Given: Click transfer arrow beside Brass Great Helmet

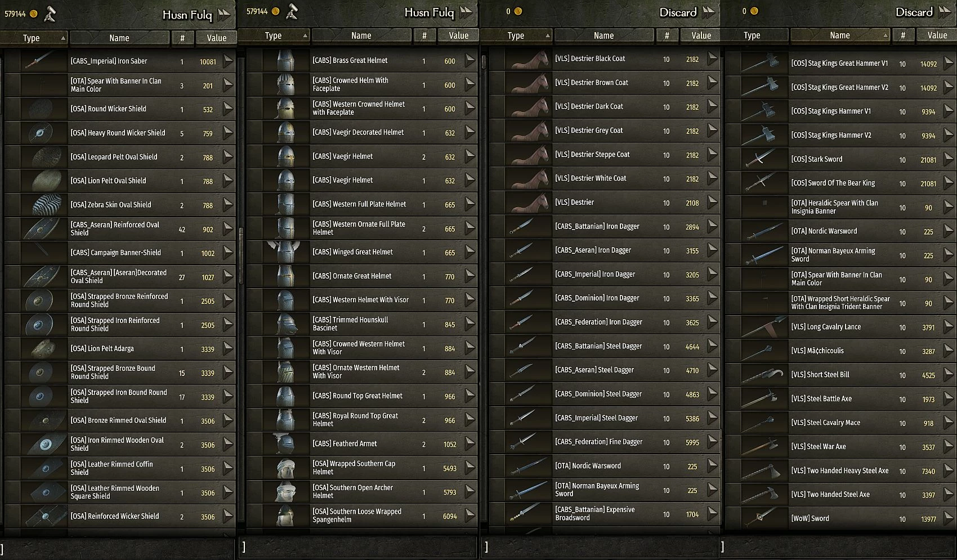Looking at the screenshot, I should pyautogui.click(x=470, y=60).
